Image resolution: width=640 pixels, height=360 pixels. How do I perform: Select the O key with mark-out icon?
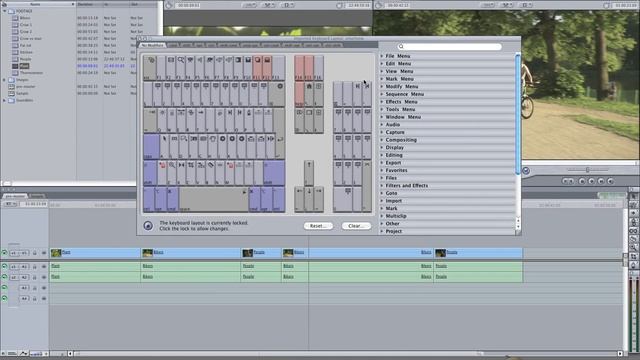click(240, 120)
